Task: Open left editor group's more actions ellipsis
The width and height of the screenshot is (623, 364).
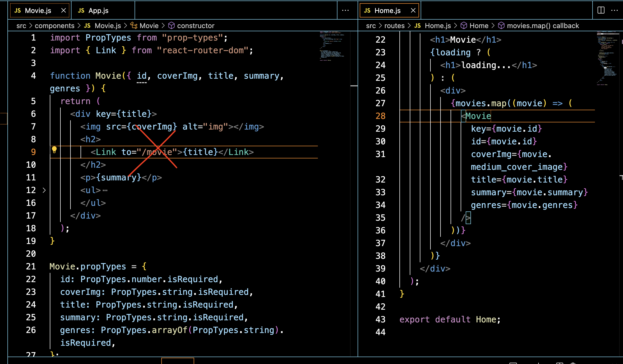Action: click(345, 10)
